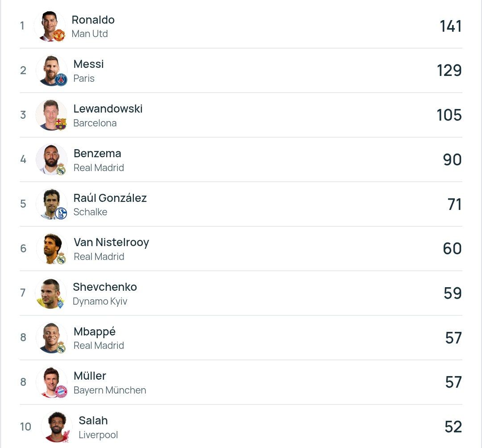Click the Dynamo Kyiv crest badge
The width and height of the screenshot is (482, 448).
[x=60, y=303]
